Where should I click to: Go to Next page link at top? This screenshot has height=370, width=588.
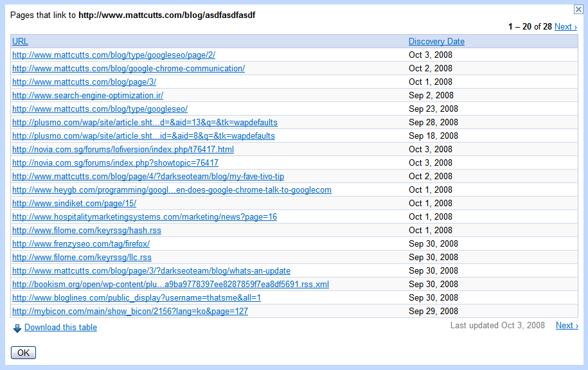[x=566, y=26]
